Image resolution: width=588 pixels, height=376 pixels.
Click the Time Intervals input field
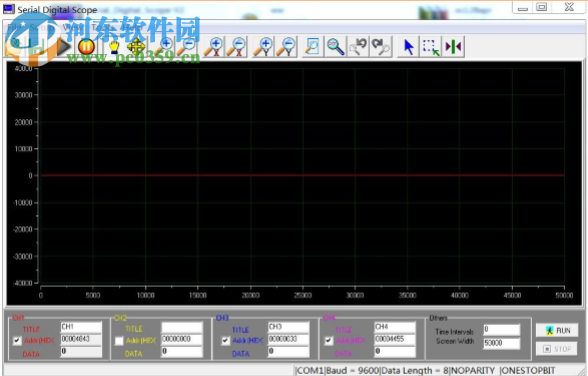(x=501, y=330)
